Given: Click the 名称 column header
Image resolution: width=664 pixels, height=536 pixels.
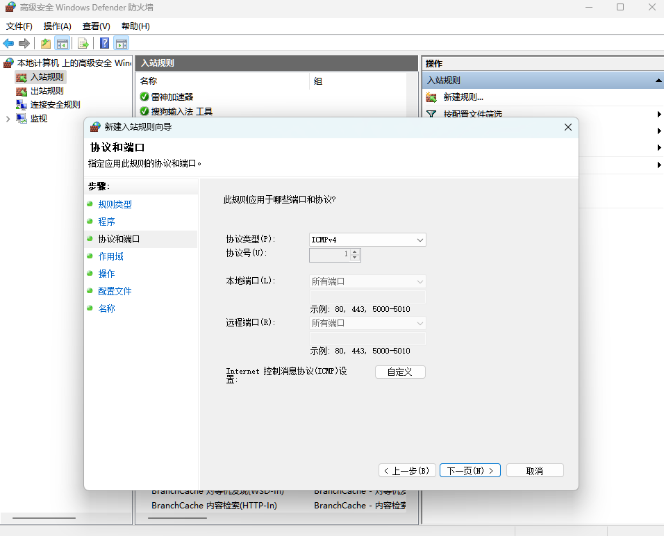Looking at the screenshot, I should [149, 81].
